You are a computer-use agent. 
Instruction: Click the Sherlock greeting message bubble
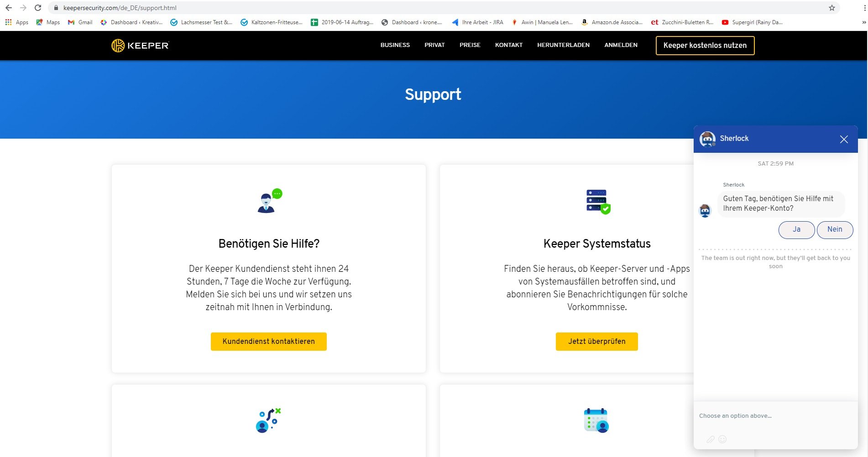coord(781,203)
